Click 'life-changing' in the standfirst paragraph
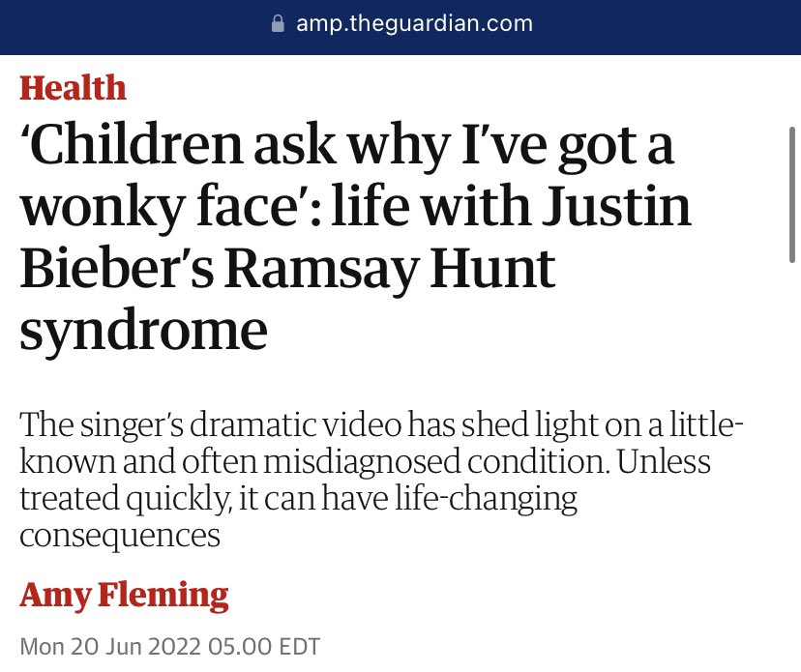The height and width of the screenshot is (672, 801). [486, 499]
